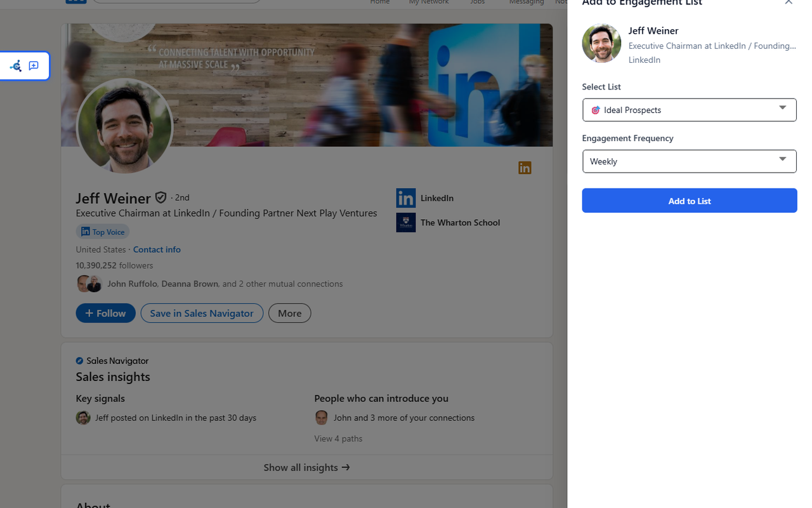Open My Network in the top navigation
Viewport: 812px width, 508px height.
[429, 3]
